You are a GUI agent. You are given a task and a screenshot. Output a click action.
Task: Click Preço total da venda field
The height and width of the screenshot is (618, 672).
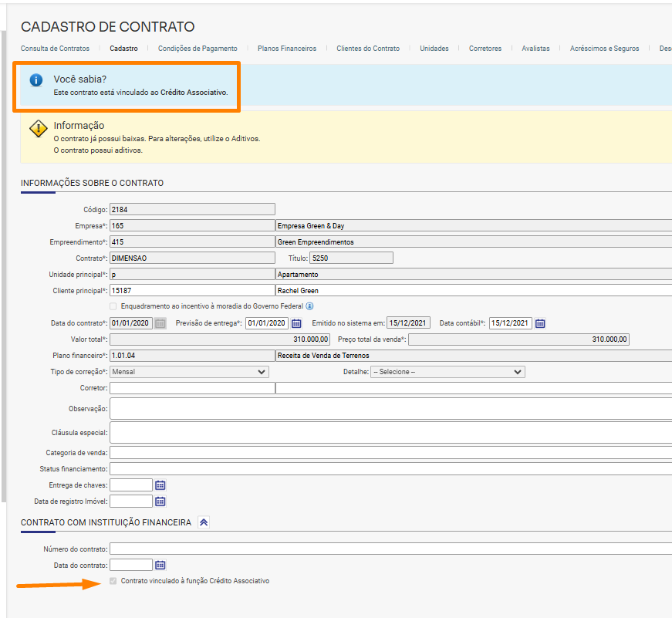tap(518, 339)
